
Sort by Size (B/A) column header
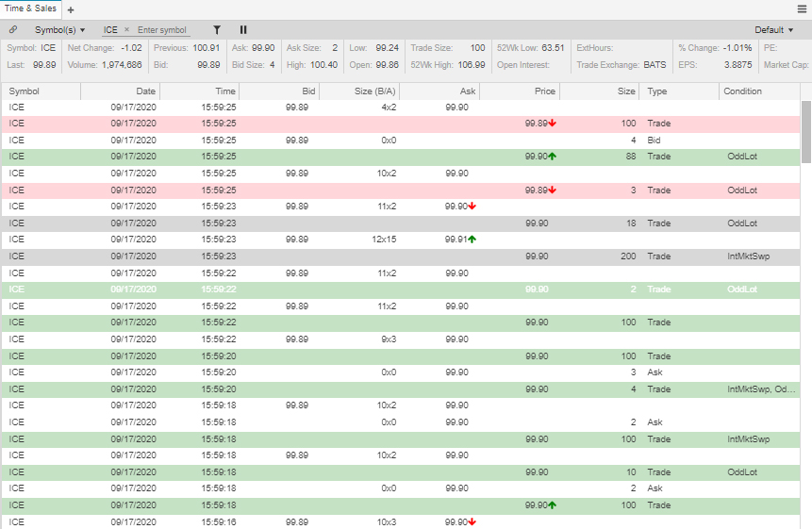359,91
